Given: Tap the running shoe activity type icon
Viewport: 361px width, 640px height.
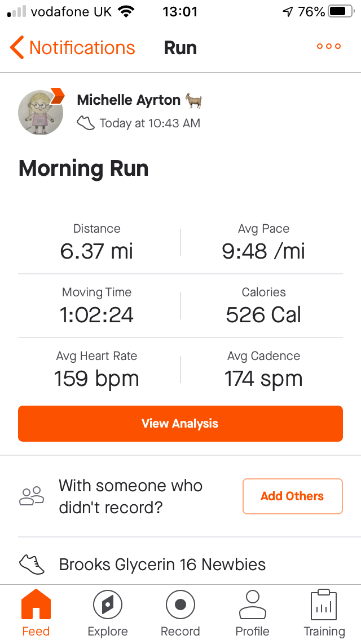Looking at the screenshot, I should point(86,123).
